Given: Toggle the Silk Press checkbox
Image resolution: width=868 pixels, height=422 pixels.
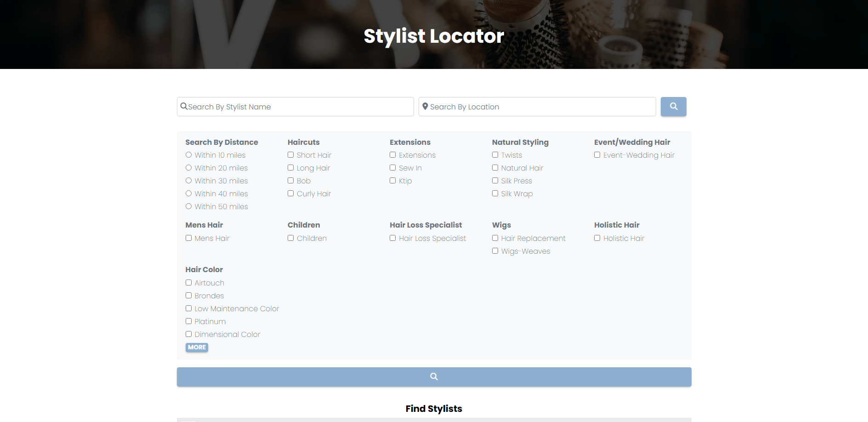Looking at the screenshot, I should click(x=495, y=181).
